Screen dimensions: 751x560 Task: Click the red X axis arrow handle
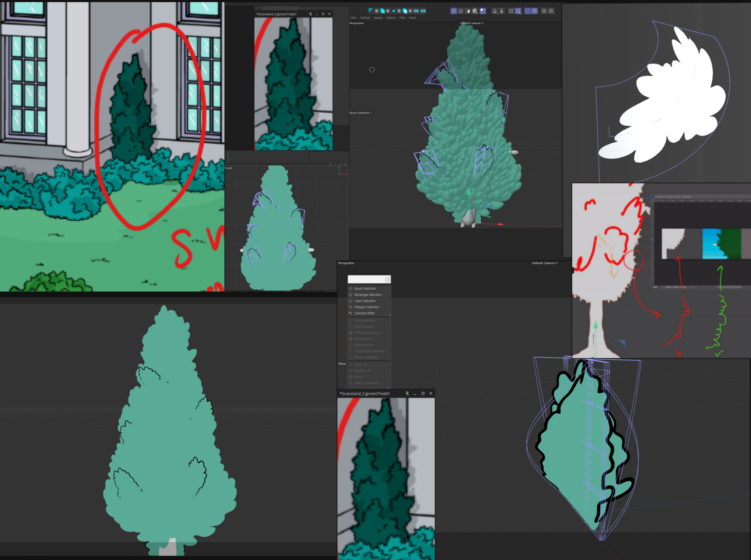500,224
